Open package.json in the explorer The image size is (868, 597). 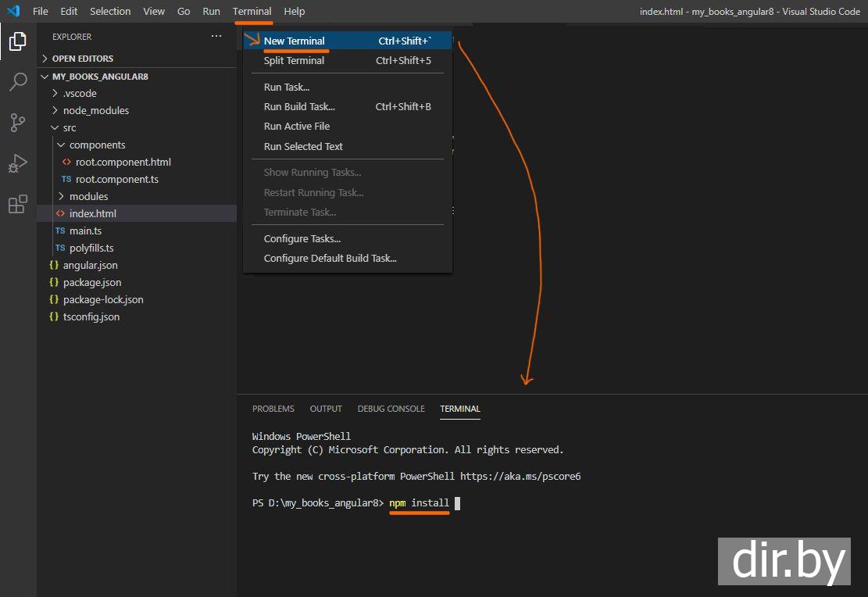[x=91, y=282]
